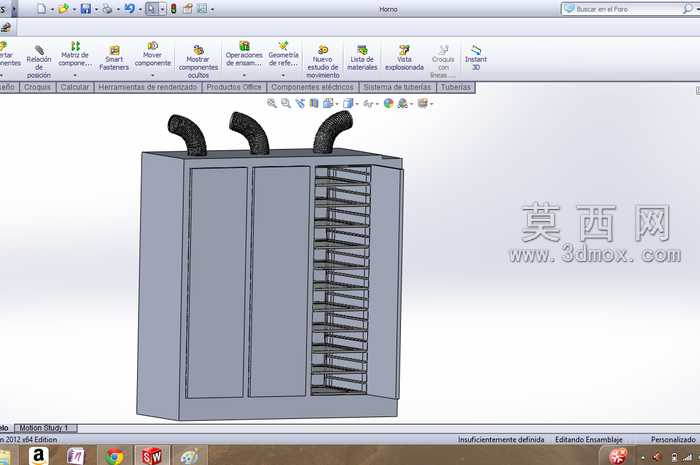The image size is (700, 465).
Task: Click the Instant 3D tool
Action: 476,58
